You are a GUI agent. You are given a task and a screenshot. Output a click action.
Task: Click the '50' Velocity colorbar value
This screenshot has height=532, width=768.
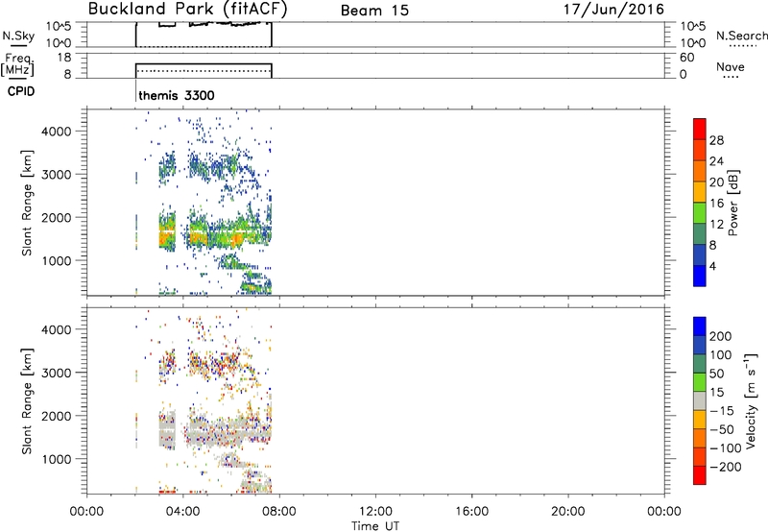717,374
